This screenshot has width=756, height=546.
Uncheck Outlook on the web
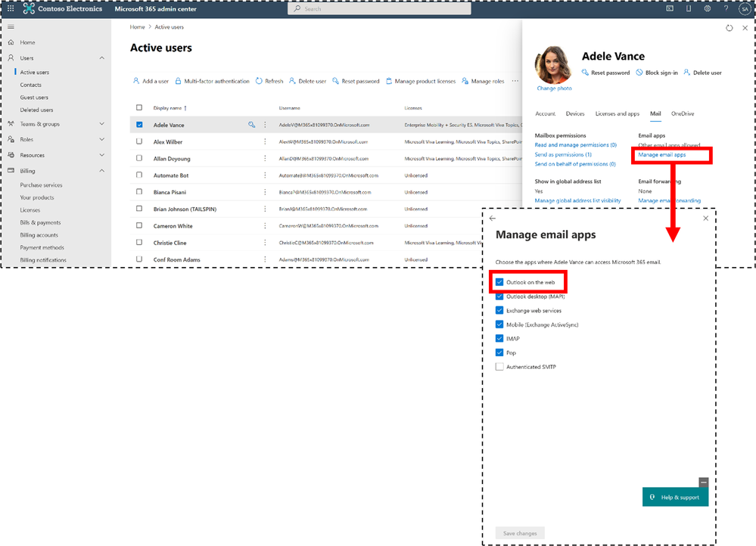499,282
